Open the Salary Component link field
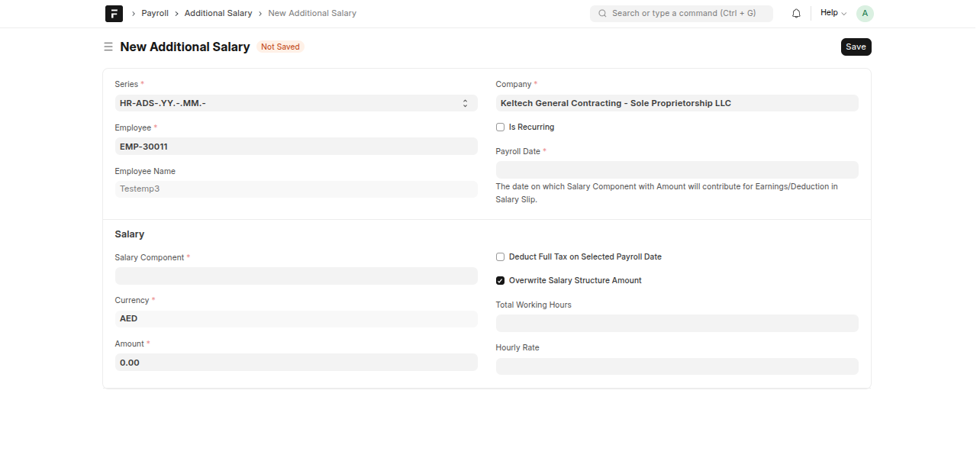The image size is (980, 471). (x=295, y=276)
